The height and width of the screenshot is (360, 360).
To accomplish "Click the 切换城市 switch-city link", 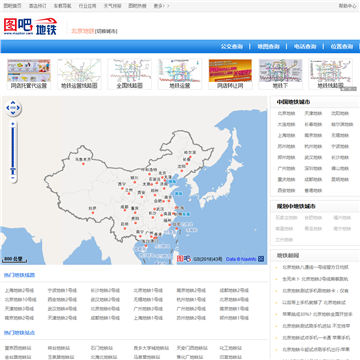I will [x=106, y=31].
